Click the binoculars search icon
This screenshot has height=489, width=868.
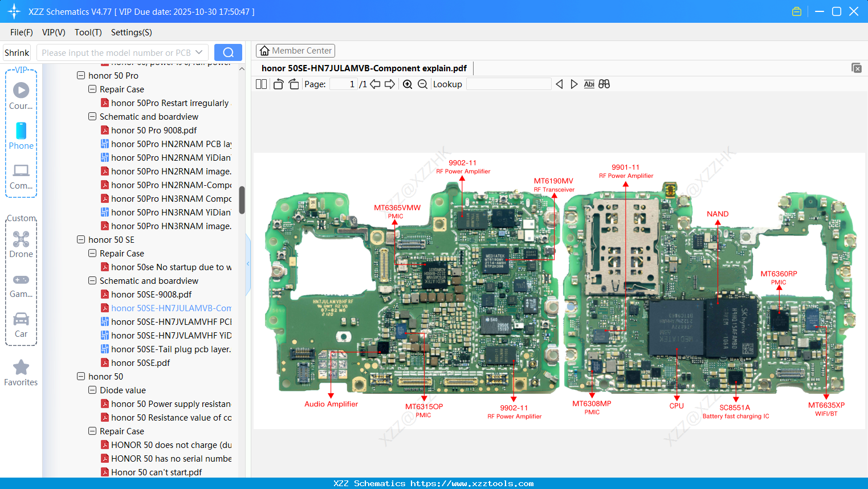(604, 84)
